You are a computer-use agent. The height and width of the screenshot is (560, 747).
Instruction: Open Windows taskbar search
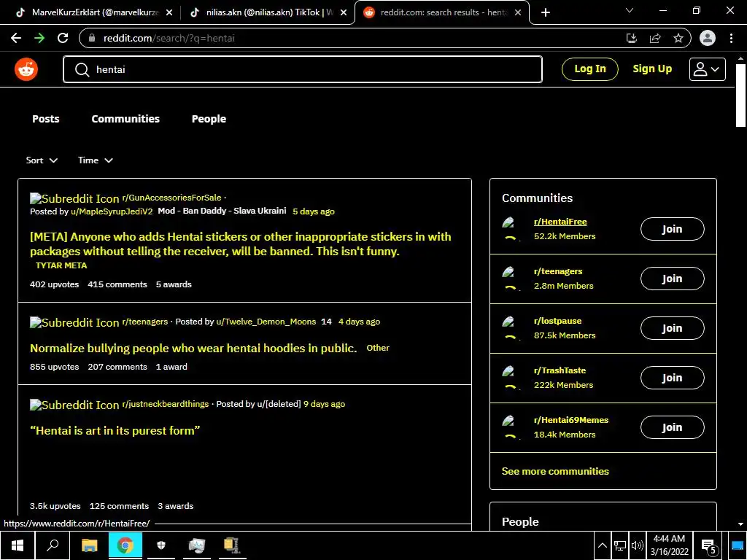pyautogui.click(x=53, y=545)
